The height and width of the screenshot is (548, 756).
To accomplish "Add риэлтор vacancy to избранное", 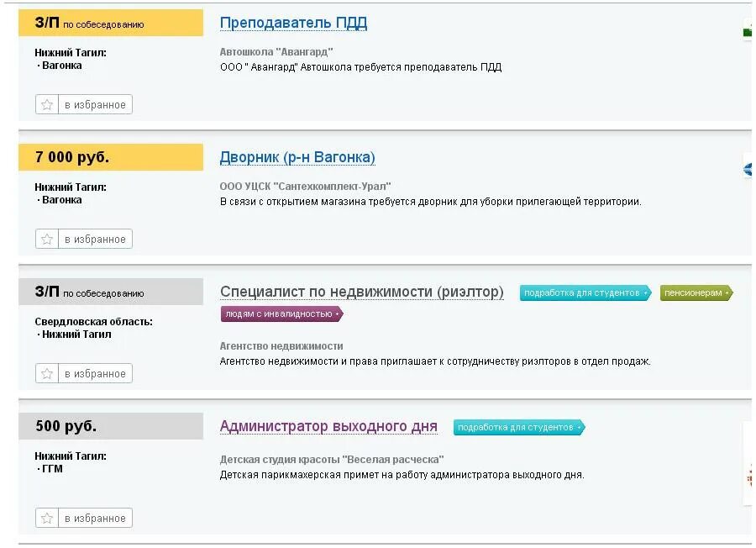I will 95,374.
